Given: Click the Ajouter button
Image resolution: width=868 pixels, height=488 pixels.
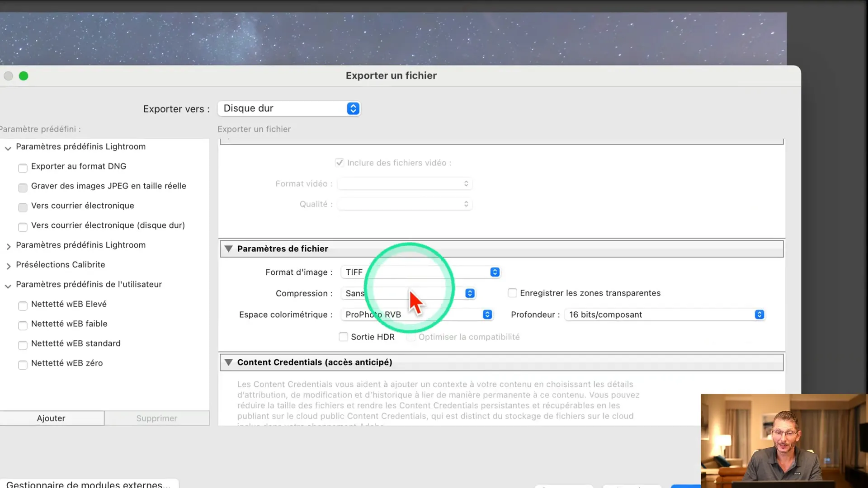Looking at the screenshot, I should (x=52, y=418).
